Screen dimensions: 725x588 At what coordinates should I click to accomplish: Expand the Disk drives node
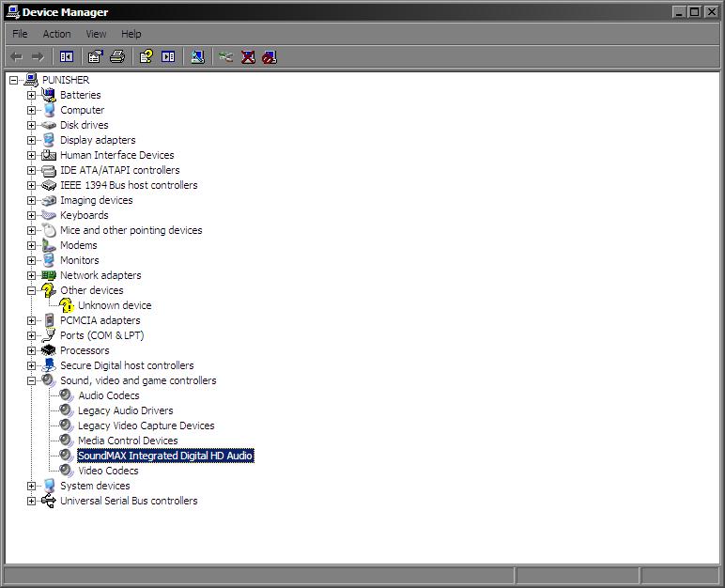coord(31,125)
